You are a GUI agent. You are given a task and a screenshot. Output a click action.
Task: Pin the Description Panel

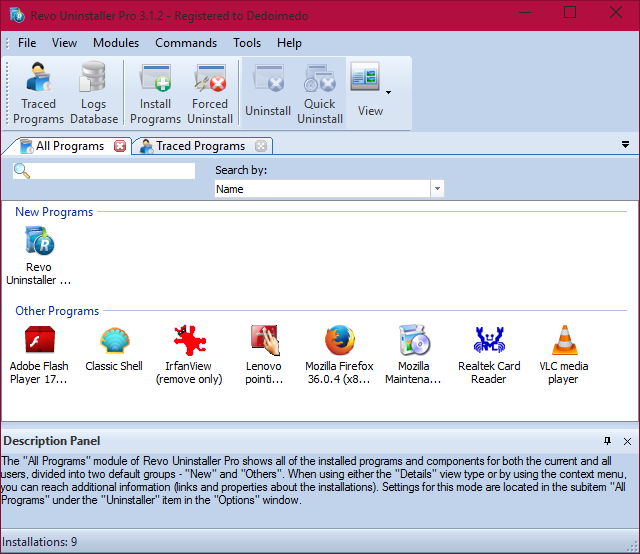pyautogui.click(x=607, y=441)
